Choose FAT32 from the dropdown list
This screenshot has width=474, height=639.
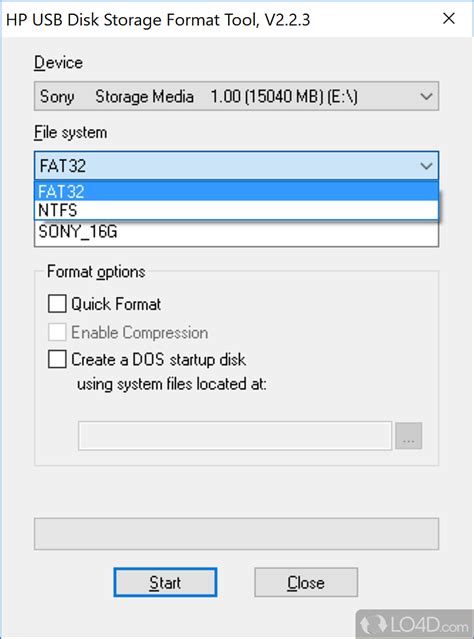(x=236, y=191)
